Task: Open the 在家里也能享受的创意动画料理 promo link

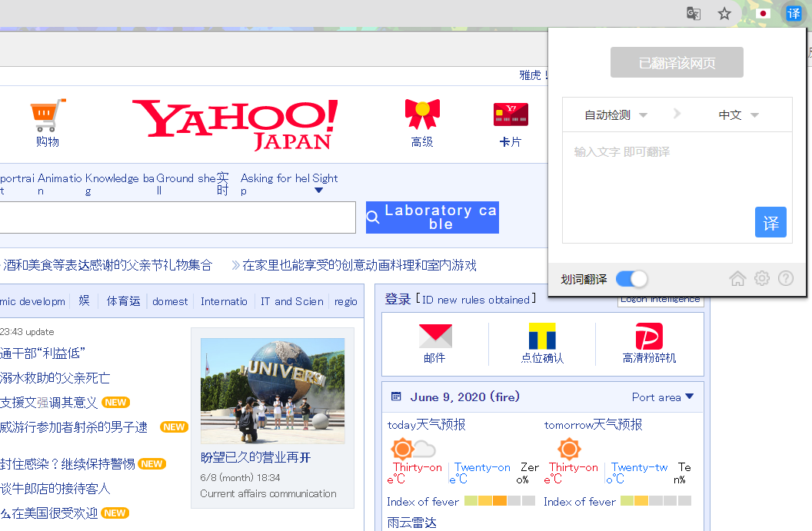Action: pyautogui.click(x=359, y=265)
